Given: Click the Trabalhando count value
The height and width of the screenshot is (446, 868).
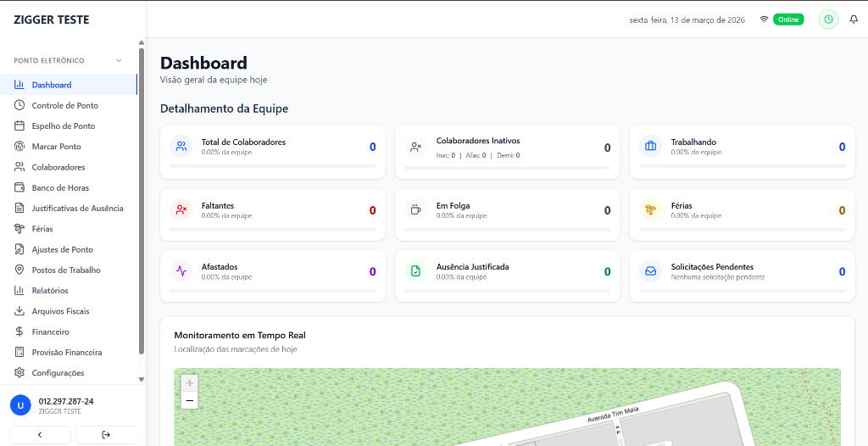Looking at the screenshot, I should coord(842,147).
